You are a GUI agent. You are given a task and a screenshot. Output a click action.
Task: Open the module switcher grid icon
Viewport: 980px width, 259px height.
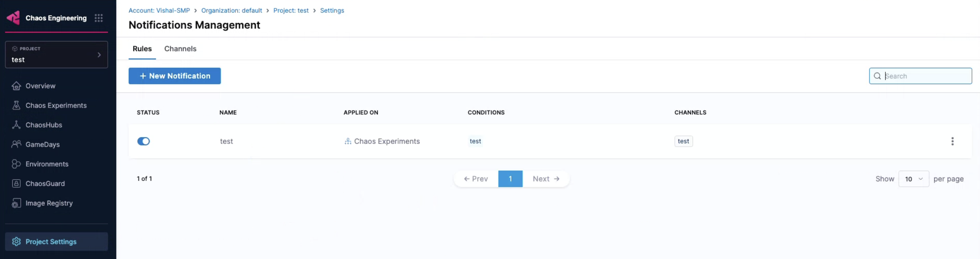tap(99, 18)
